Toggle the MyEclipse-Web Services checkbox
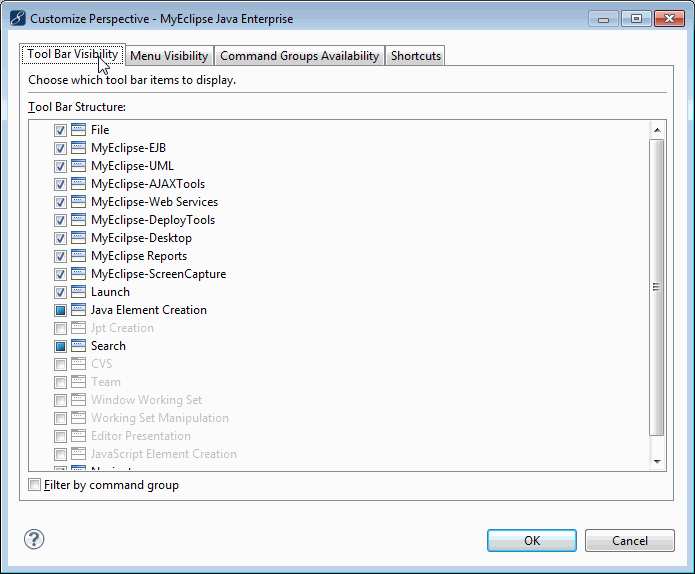Viewport: 695px width, 574px height. tap(60, 202)
